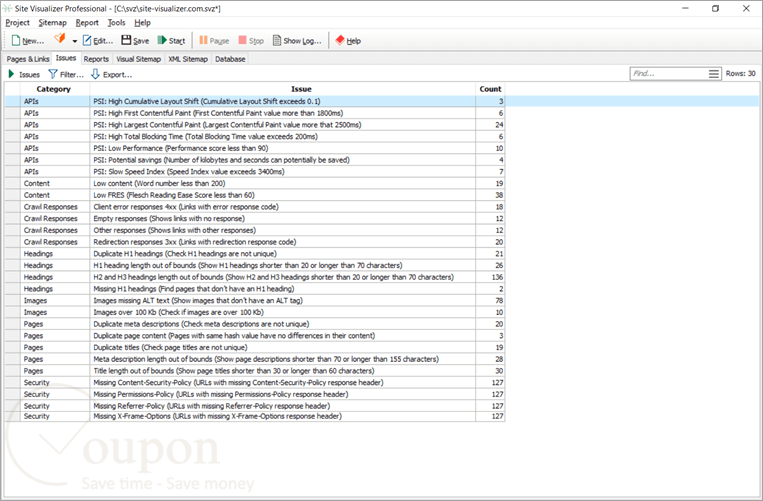This screenshot has height=501, width=763.
Task: Select the PSI: High Largest Contentful Paint row
Action: coord(255,125)
